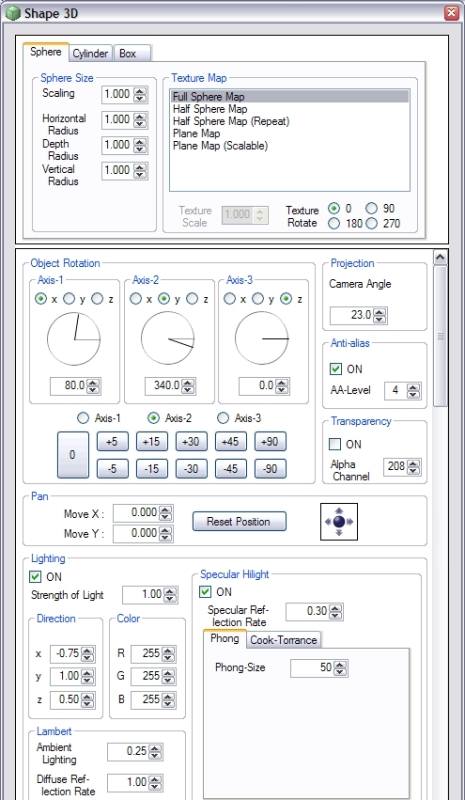
Task: Click the vertical scrollbar's up arrow
Action: tap(440, 258)
